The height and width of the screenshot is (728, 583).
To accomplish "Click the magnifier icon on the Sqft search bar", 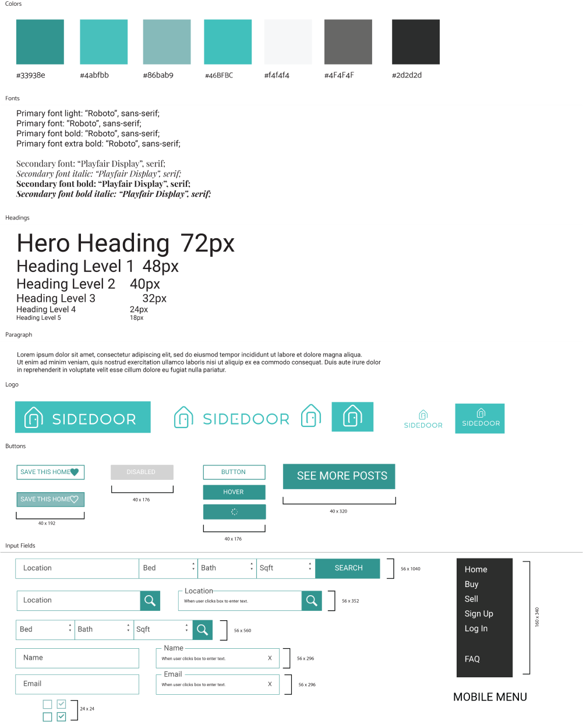I will pyautogui.click(x=202, y=630).
